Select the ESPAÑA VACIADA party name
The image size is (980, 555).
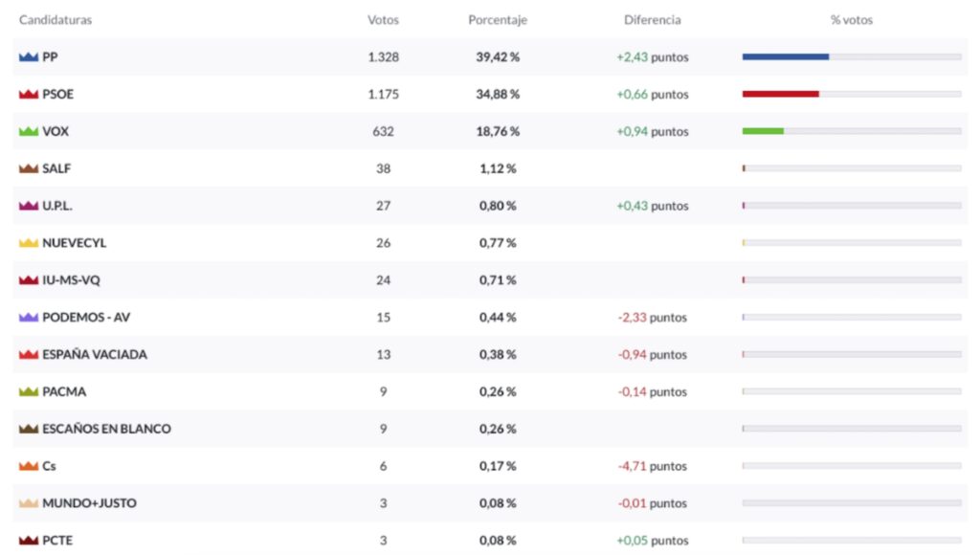pos(95,355)
